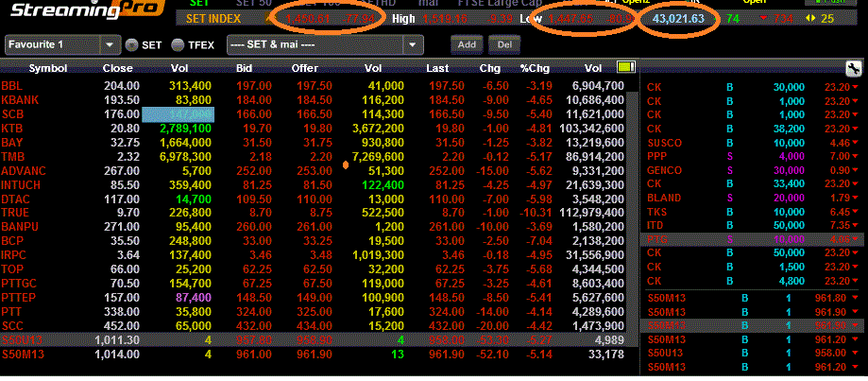Select the TRUE symbol

point(15,213)
